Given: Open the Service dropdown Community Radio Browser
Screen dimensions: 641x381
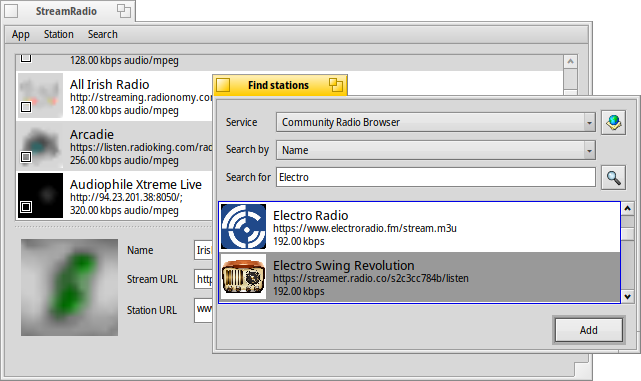Looking at the screenshot, I should [436, 122].
